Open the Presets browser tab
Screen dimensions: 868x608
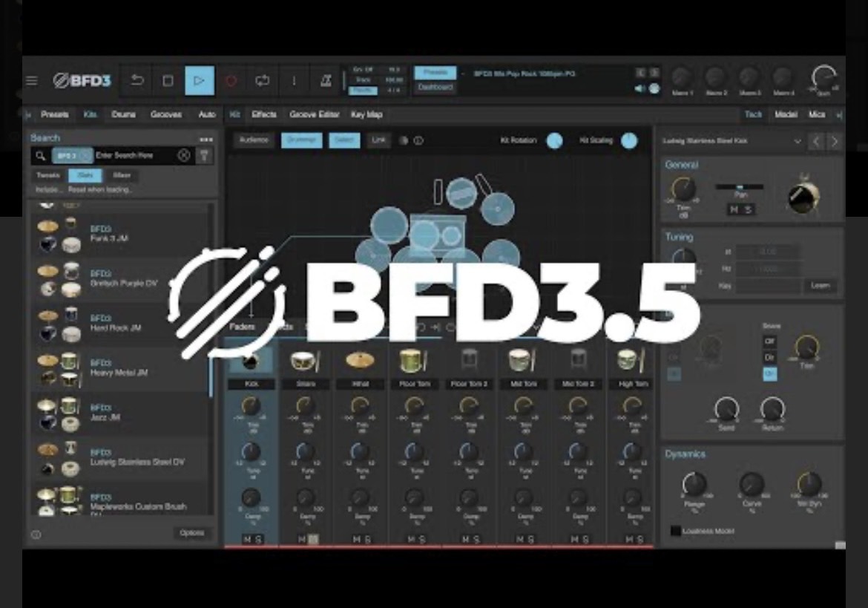pyautogui.click(x=54, y=114)
